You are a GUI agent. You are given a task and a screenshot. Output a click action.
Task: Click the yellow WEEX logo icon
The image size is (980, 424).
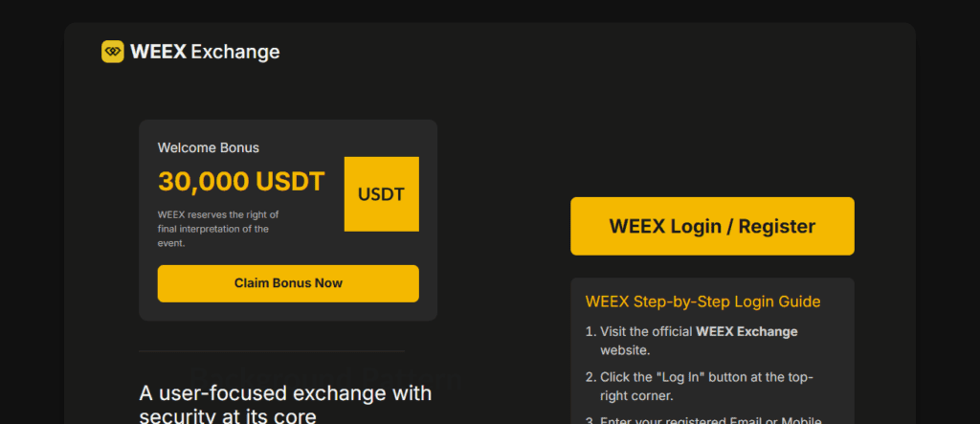113,52
